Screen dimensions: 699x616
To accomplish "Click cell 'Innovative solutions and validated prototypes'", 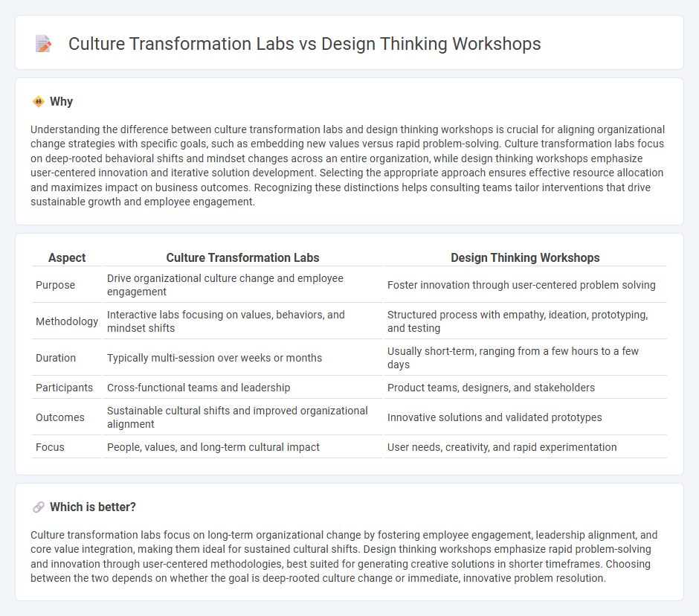I will [x=525, y=417].
